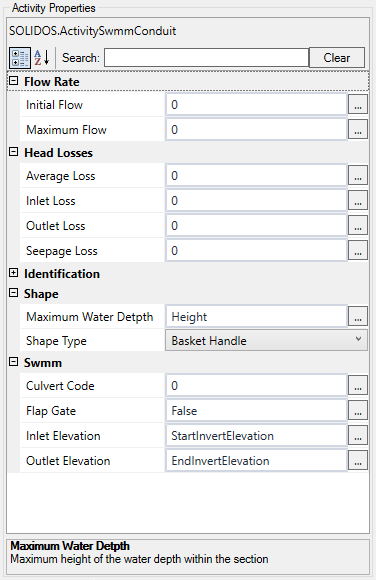Click the Search input field

coord(206,58)
